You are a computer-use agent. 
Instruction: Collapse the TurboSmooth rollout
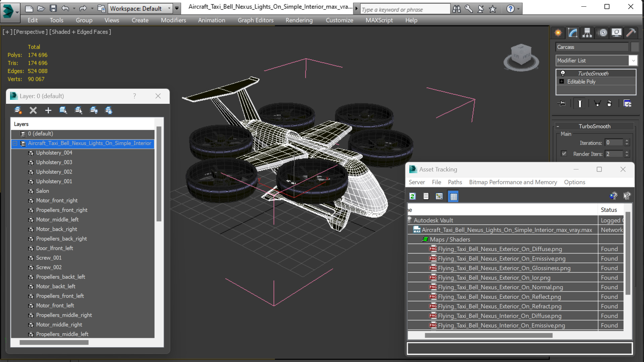pos(558,126)
